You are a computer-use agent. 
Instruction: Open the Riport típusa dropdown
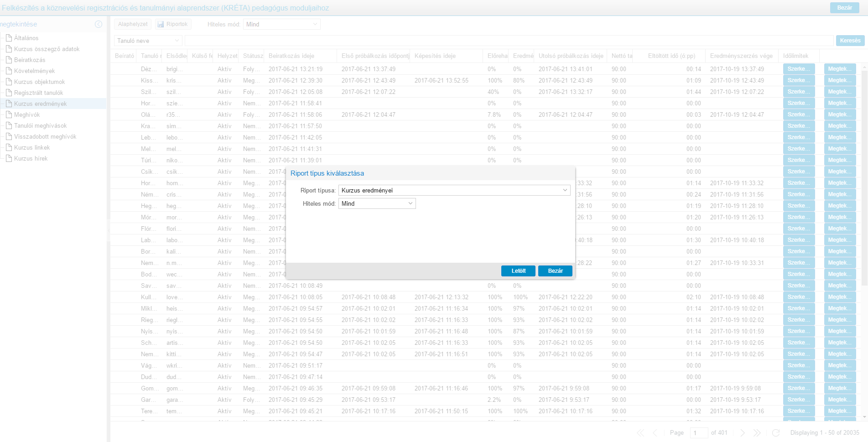[x=565, y=190]
